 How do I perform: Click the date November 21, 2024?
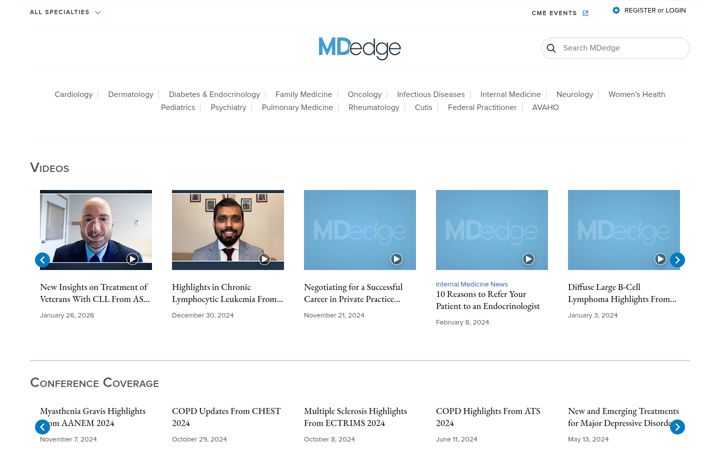click(334, 315)
